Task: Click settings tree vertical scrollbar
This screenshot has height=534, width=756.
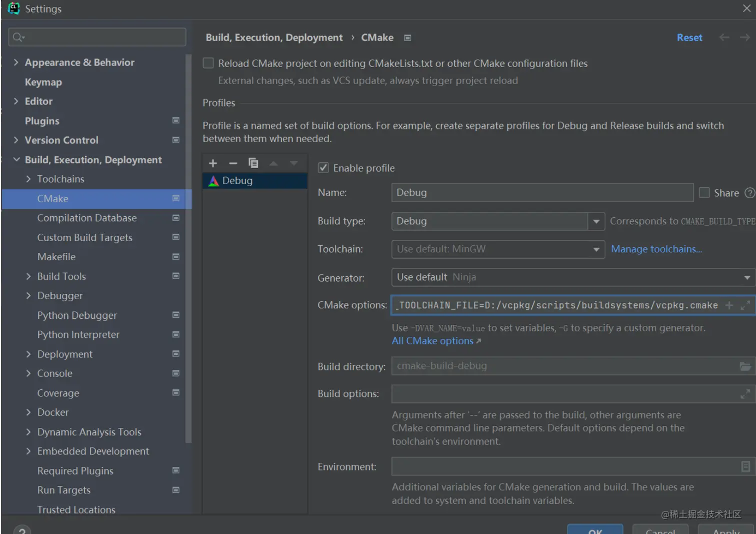Action: pyautogui.click(x=188, y=249)
